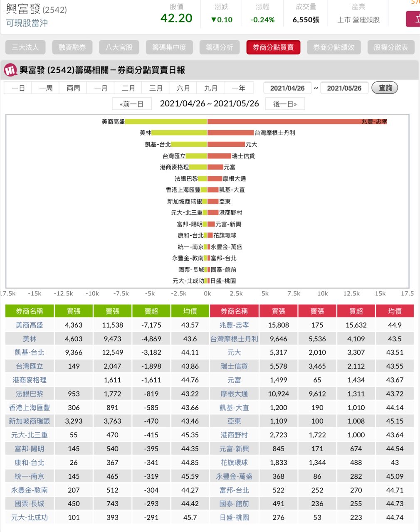Open broker link 富邦-陽明 in table
This screenshot has height=532, width=420.
point(30,449)
